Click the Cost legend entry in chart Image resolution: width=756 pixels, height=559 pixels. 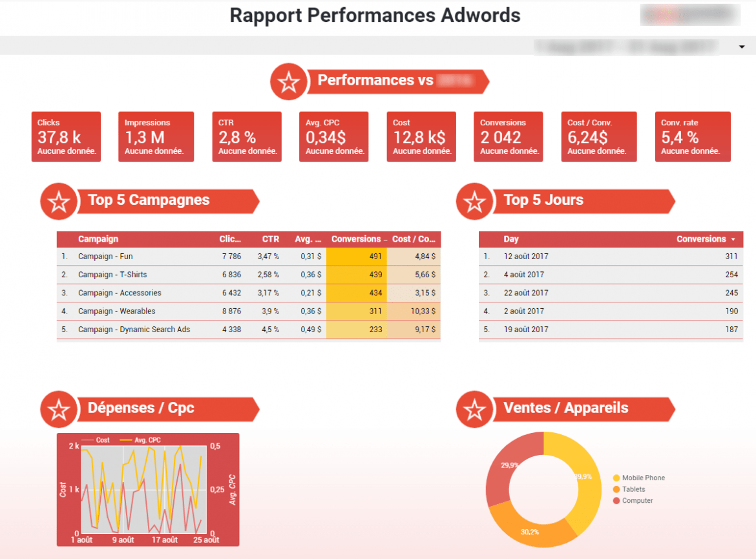coord(96,440)
